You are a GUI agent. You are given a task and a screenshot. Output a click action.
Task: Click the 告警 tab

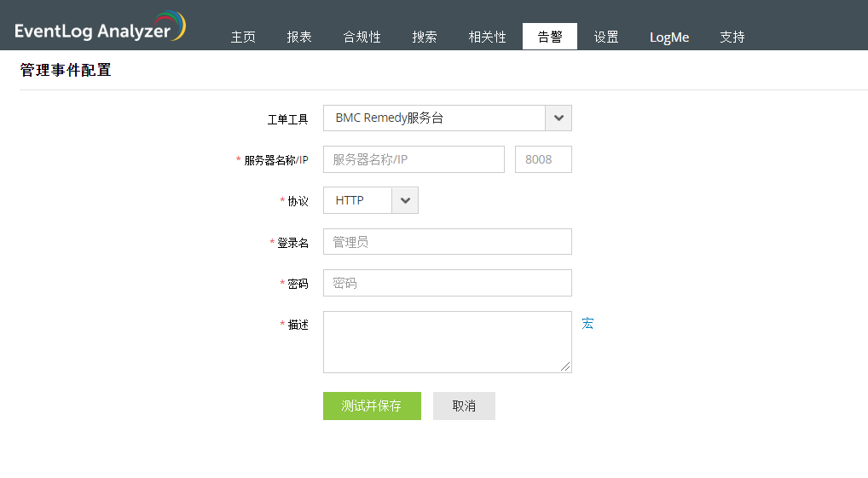(550, 37)
